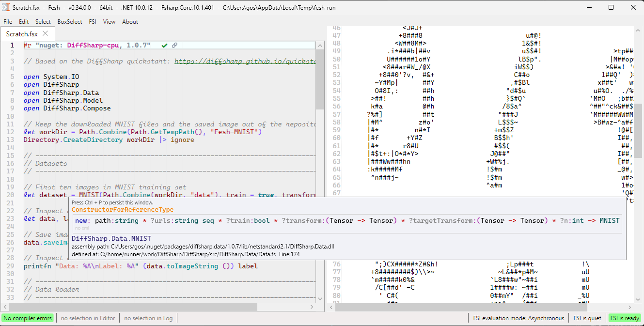This screenshot has width=644, height=326.
Task: Click the printfn 'Data: %A' code line
Action: click(x=141, y=266)
